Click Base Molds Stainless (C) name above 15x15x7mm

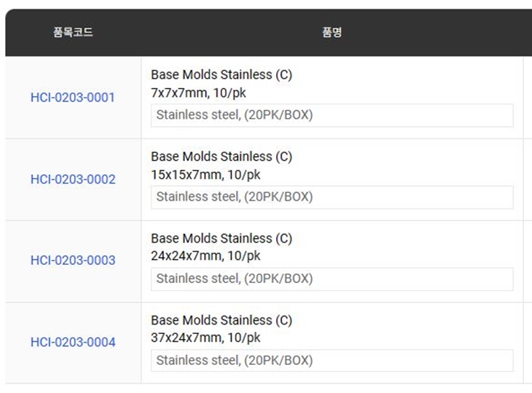pos(221,157)
